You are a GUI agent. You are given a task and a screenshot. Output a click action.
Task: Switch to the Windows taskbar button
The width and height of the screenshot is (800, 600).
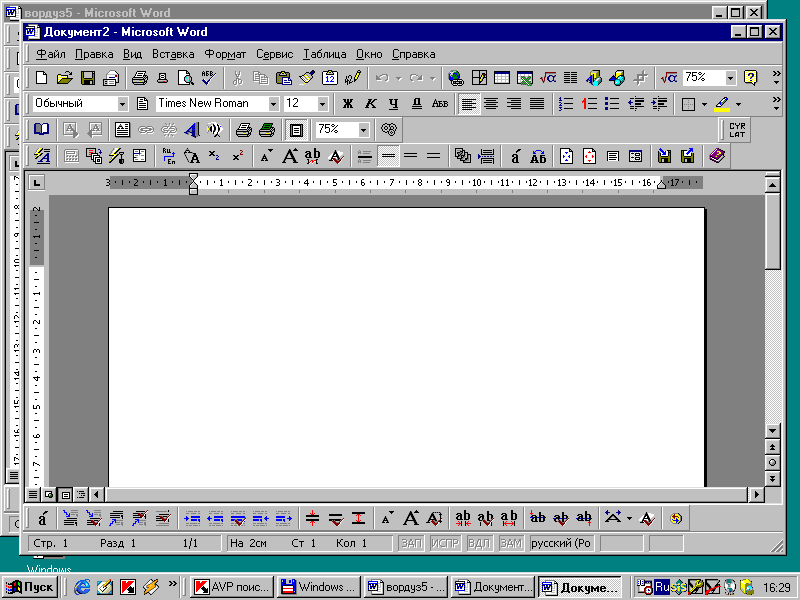319,587
